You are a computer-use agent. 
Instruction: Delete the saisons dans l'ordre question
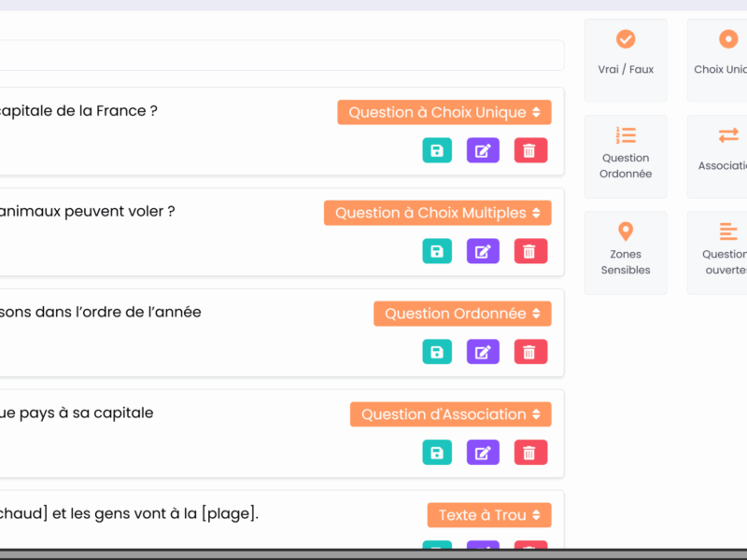pos(530,352)
